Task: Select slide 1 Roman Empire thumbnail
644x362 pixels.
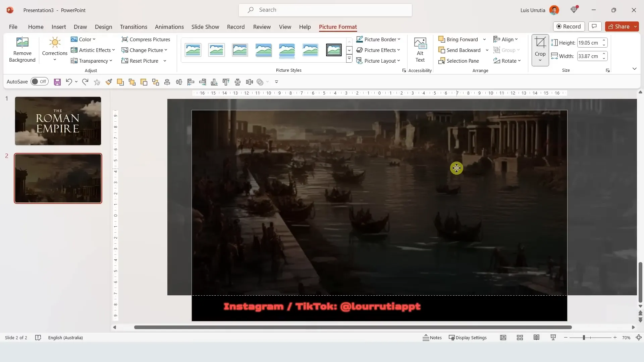Action: click(x=58, y=121)
